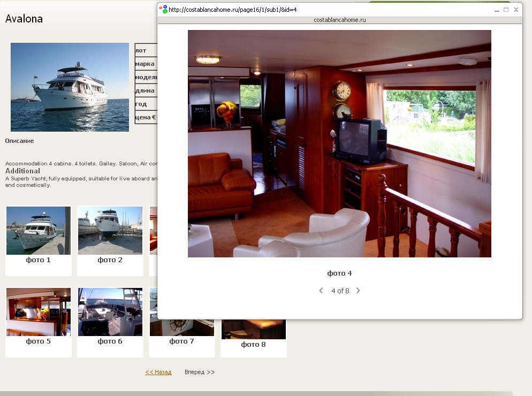Click the 'фото 4' caption

coord(339,273)
